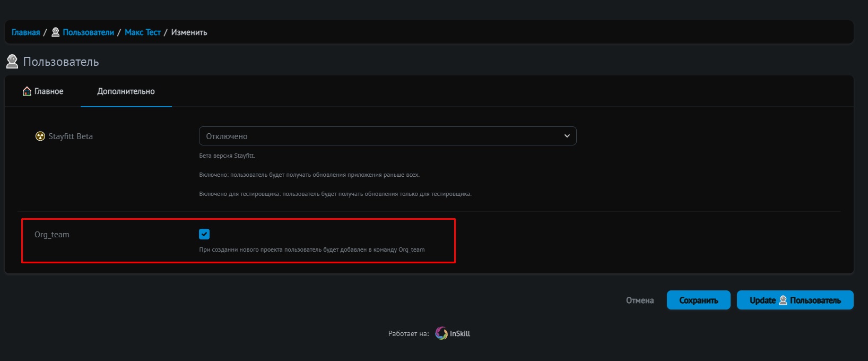The height and width of the screenshot is (361, 868).
Task: Open the InSkill footer link text
Action: 459,333
